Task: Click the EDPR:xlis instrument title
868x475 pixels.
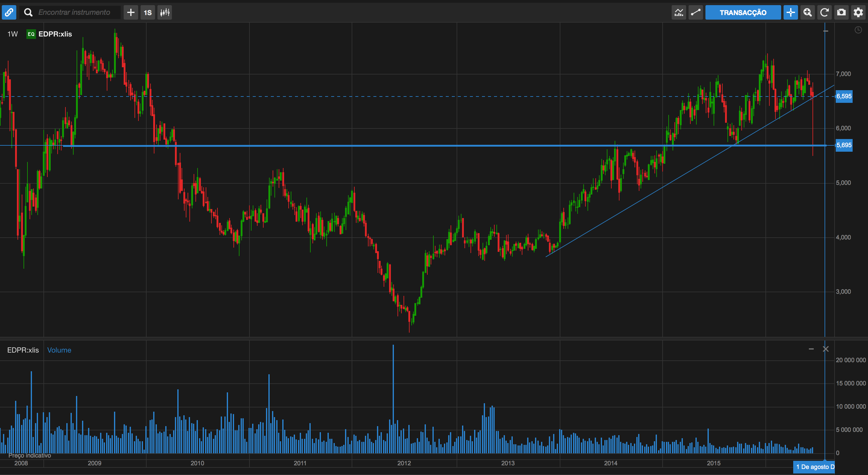Action: pos(55,34)
